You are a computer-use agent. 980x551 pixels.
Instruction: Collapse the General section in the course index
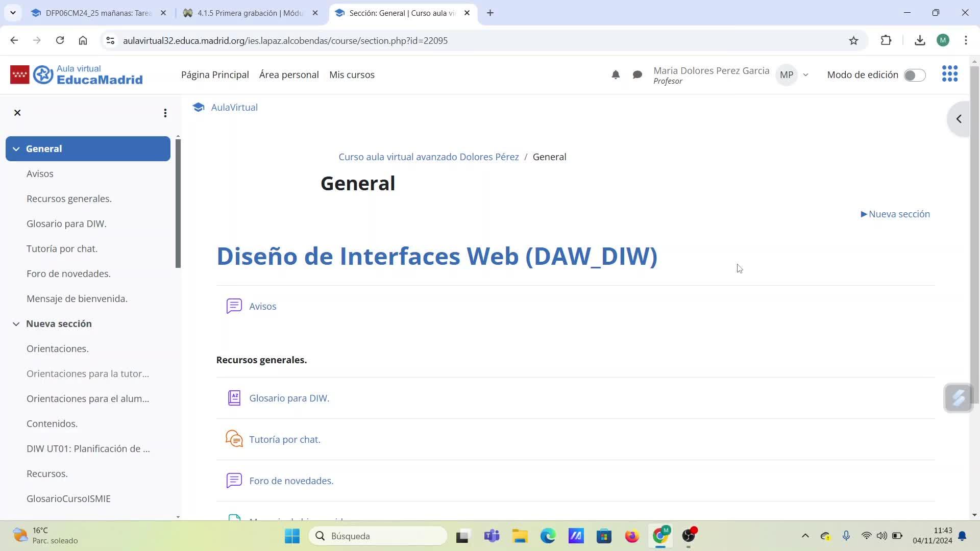16,149
